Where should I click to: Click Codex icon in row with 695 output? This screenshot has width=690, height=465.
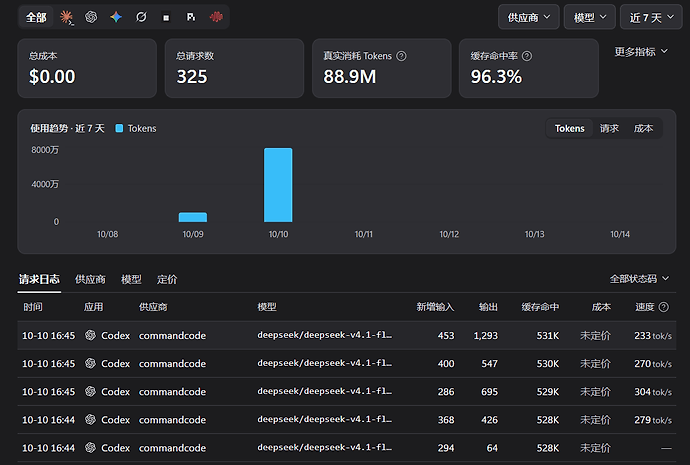tap(90, 392)
